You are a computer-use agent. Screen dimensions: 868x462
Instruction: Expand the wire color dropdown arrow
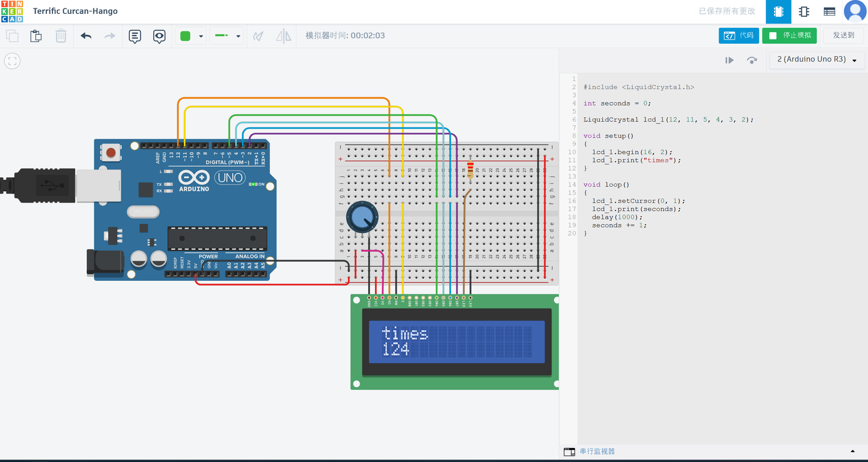[201, 36]
